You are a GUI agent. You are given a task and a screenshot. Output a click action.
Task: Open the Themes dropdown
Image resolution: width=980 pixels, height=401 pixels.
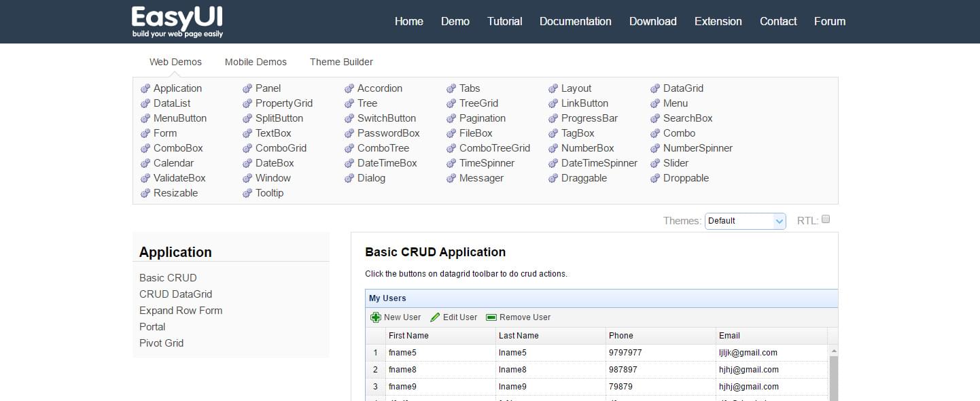pos(745,221)
